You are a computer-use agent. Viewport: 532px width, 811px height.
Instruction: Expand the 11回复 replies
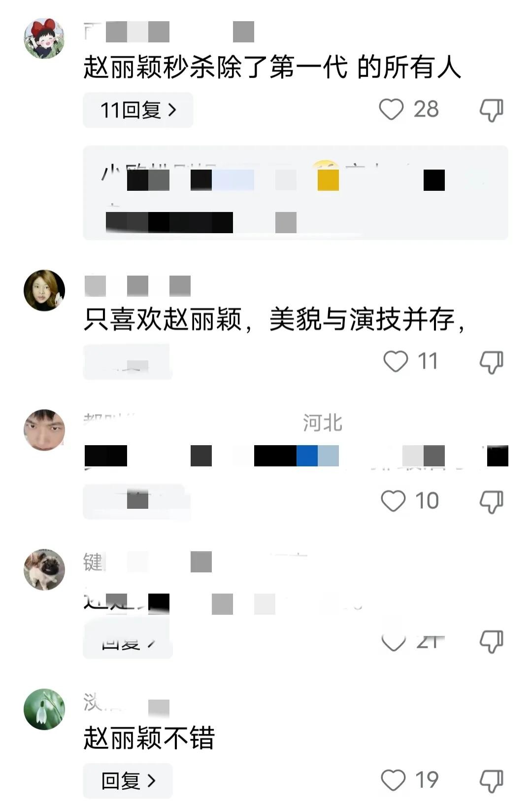coord(138,110)
